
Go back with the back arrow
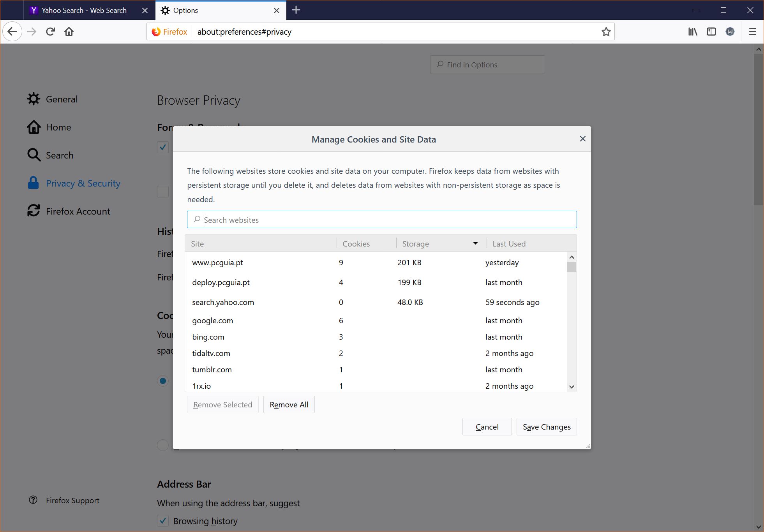coord(12,32)
